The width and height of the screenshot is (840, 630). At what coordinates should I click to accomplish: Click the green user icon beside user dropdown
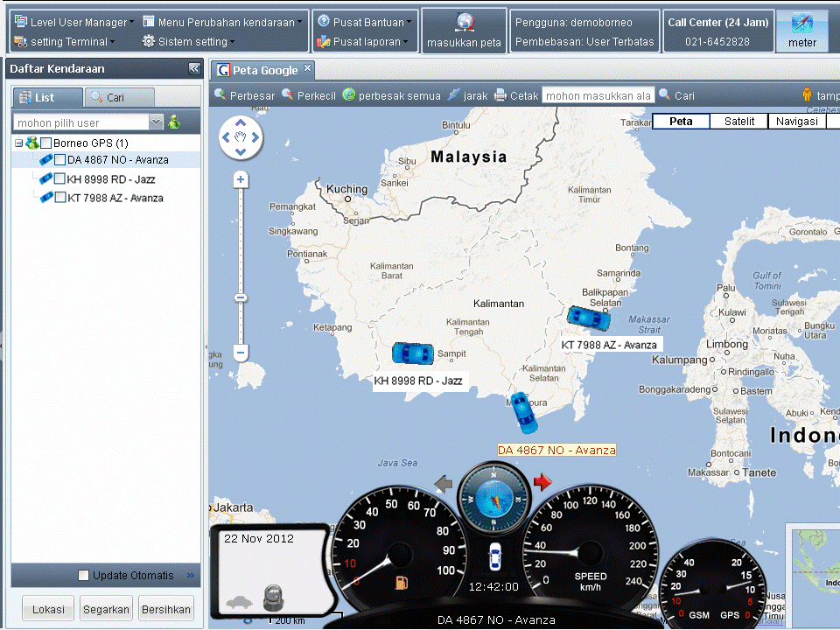pyautogui.click(x=174, y=122)
